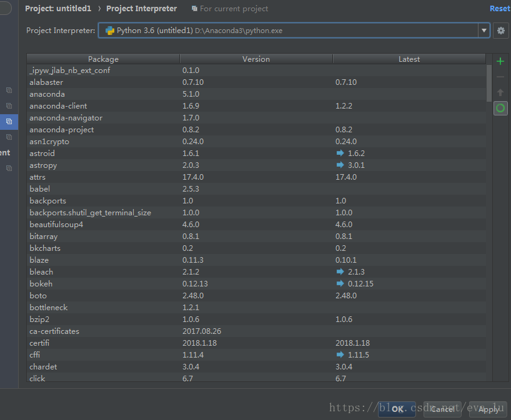Click the Cancel button
This screenshot has height=420, width=511.
tap(442, 409)
